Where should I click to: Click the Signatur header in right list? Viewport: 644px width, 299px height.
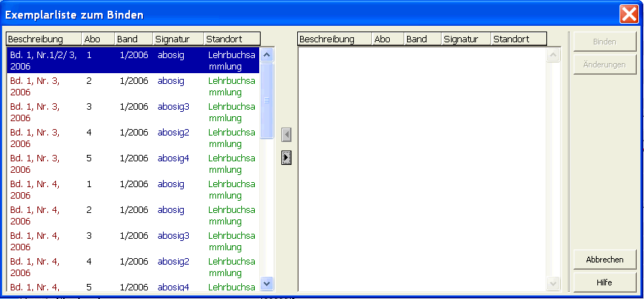466,39
